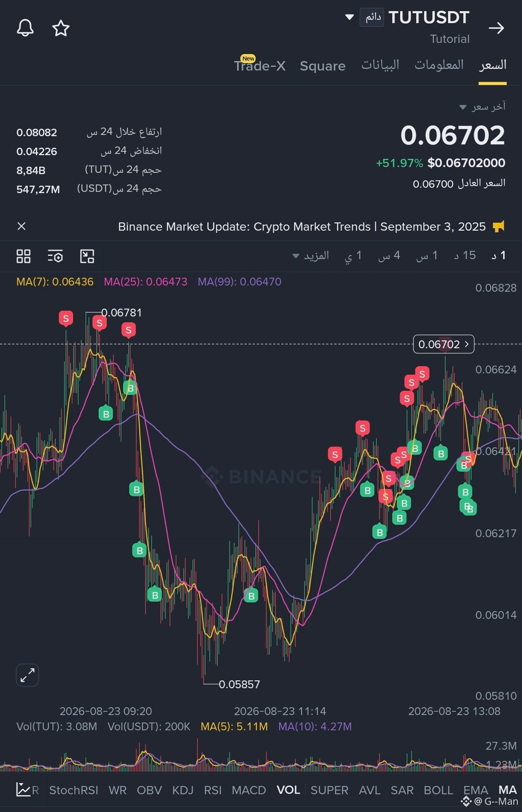Open the Trade-X tab

[260, 66]
